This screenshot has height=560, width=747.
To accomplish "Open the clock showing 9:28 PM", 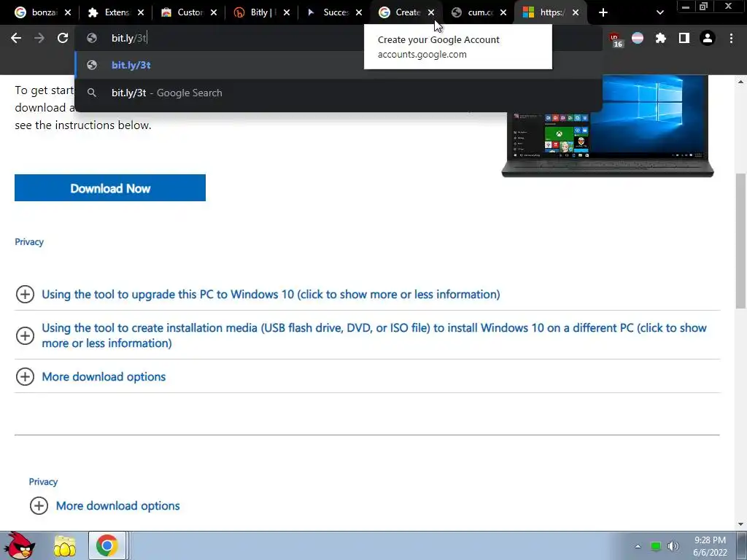I will point(710,546).
